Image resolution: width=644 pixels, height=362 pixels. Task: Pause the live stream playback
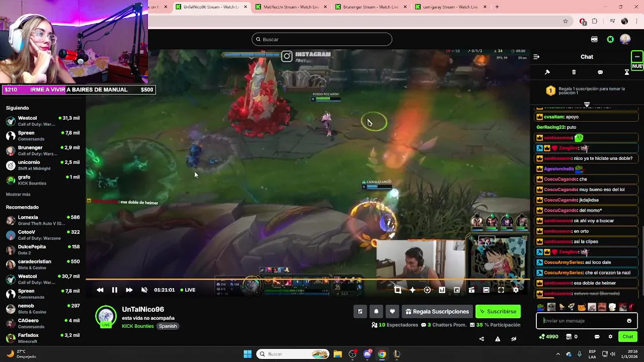115,290
